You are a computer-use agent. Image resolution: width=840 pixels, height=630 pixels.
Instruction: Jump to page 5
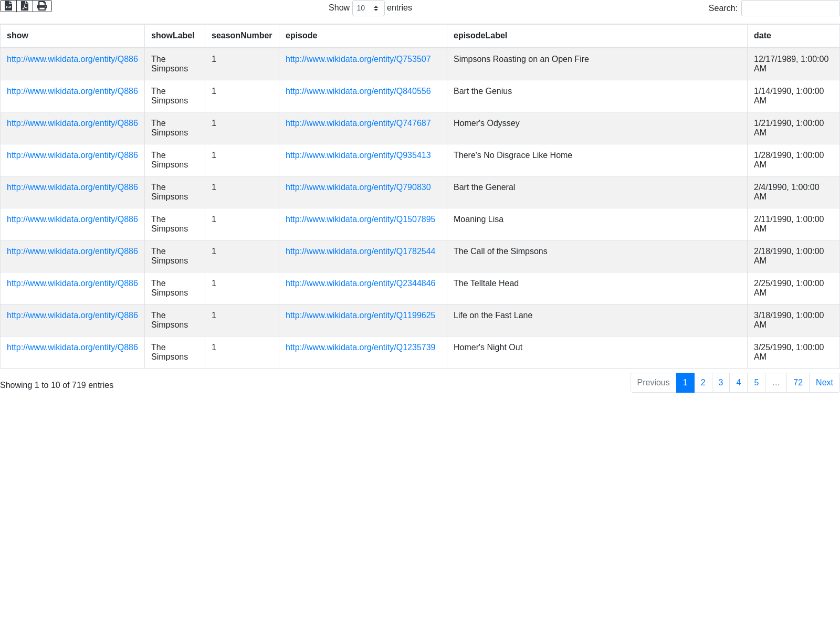[756, 383]
